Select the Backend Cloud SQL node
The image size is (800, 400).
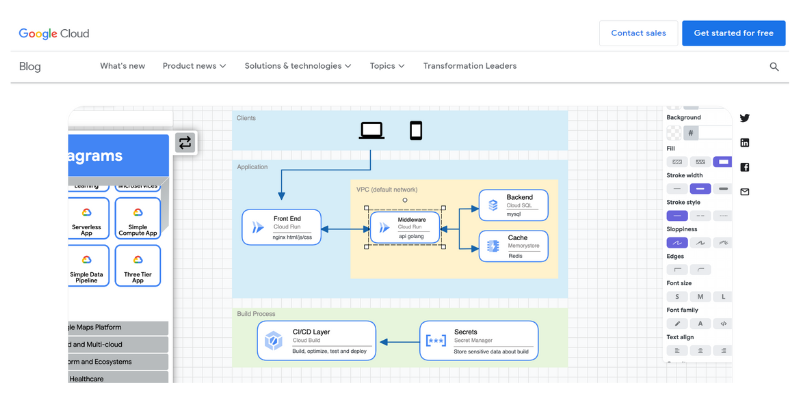point(514,205)
